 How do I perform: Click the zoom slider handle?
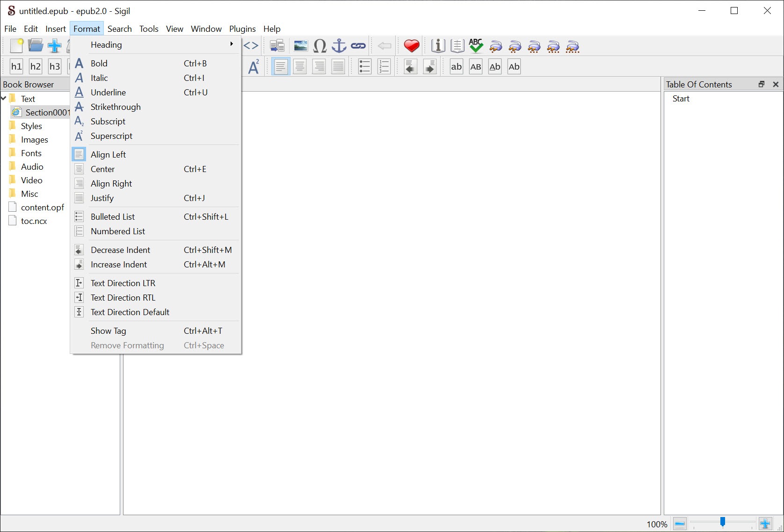(722, 522)
